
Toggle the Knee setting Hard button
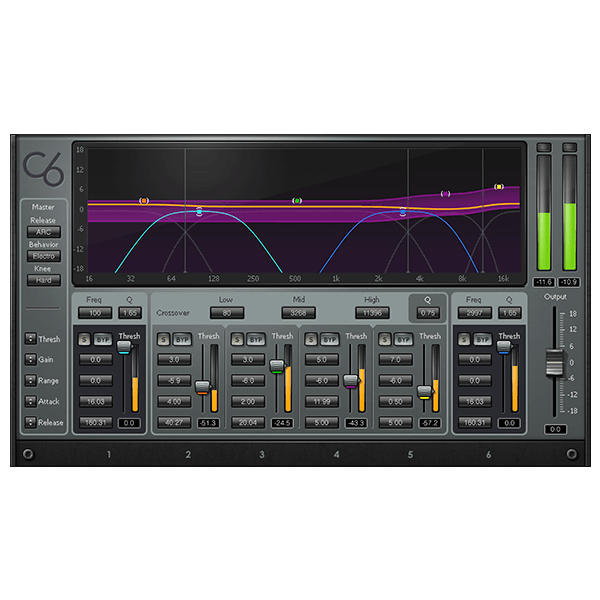pyautogui.click(x=43, y=280)
